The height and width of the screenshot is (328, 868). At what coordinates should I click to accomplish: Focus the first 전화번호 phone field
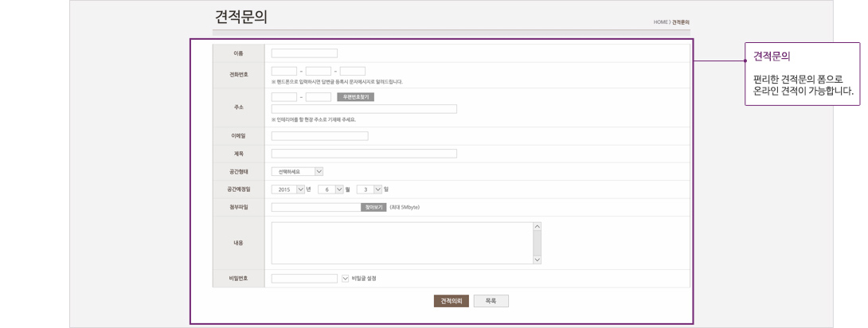point(283,71)
